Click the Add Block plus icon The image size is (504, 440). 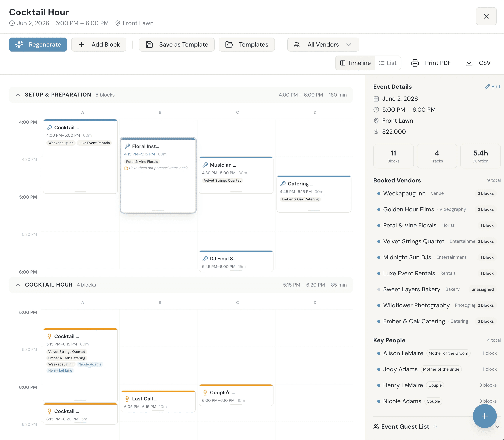coord(82,44)
